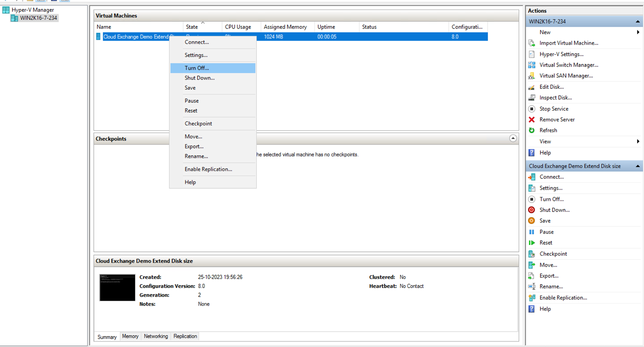Click the 00:00:05 uptime cell
This screenshot has width=644, height=347.
point(327,37)
